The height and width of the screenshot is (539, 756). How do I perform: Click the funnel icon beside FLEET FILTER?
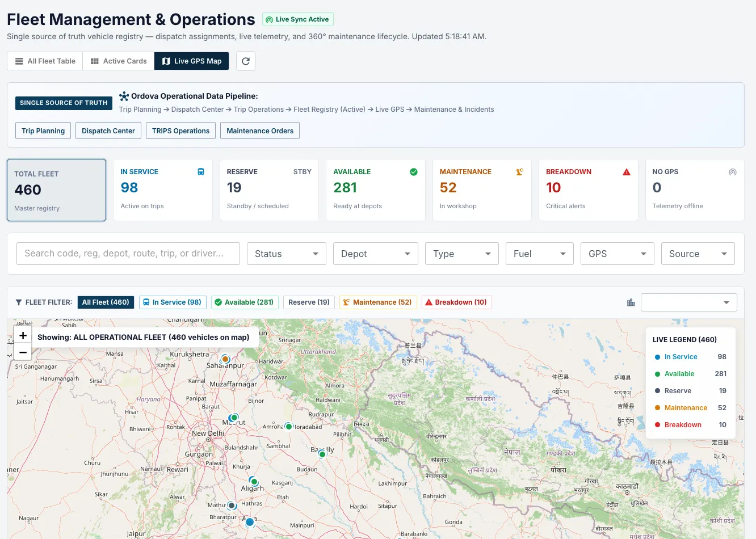tap(19, 302)
